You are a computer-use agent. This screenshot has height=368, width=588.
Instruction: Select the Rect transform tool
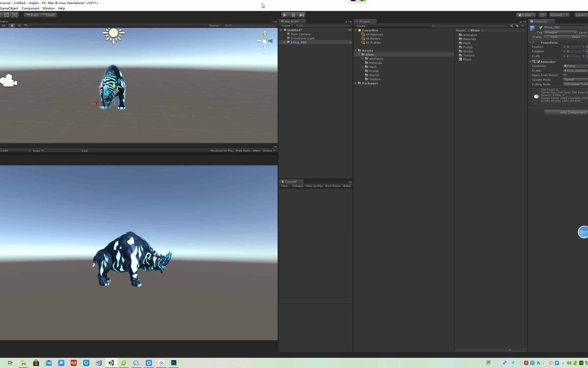click(6, 15)
